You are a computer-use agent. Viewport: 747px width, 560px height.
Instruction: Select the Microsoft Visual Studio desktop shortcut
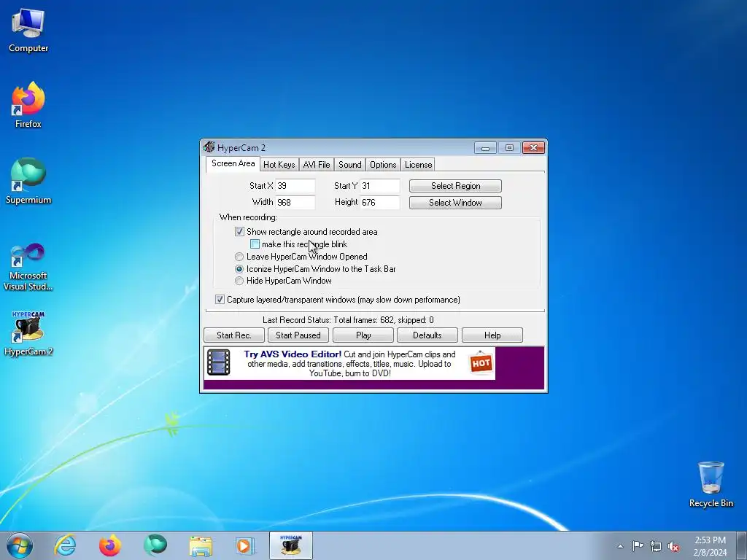point(28,267)
